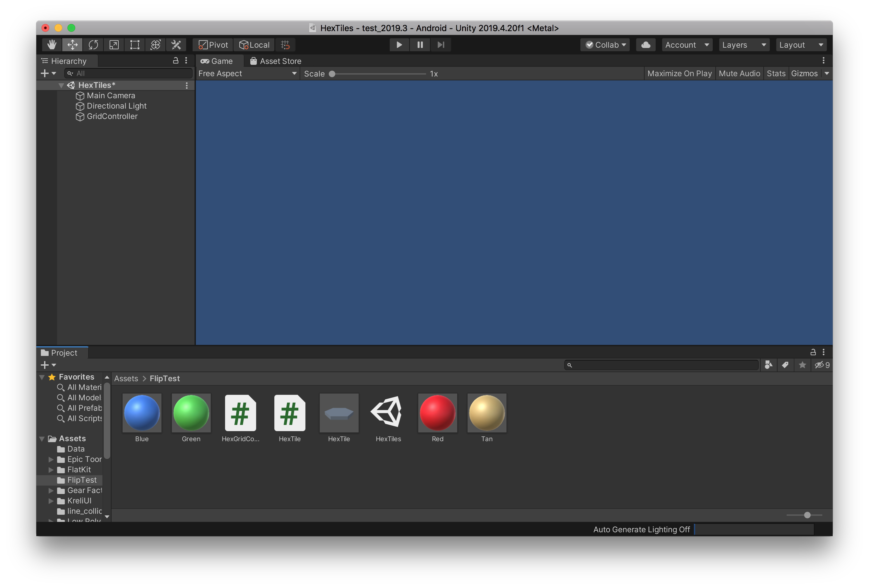
Task: Toggle Local/Global handle rotation
Action: pyautogui.click(x=254, y=45)
